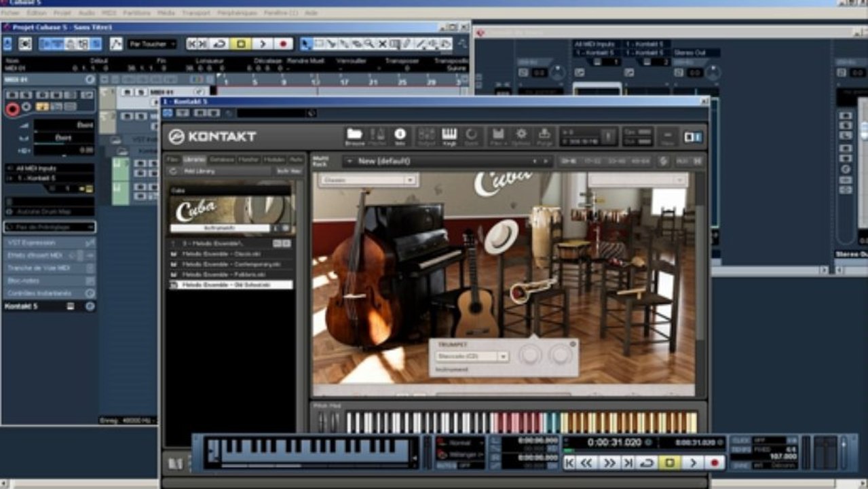Go to project start on transport panel
The width and height of the screenshot is (868, 489).
coord(569,463)
